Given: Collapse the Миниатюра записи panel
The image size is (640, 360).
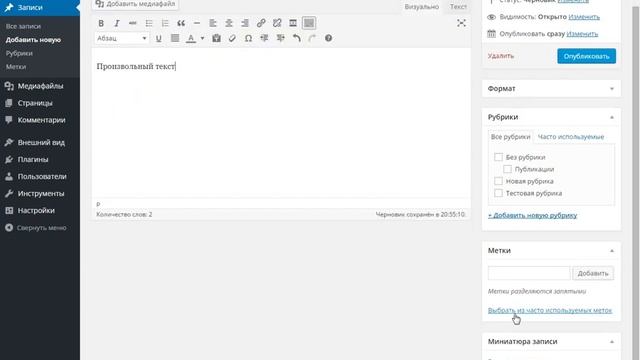Looking at the screenshot, I should click(x=612, y=342).
